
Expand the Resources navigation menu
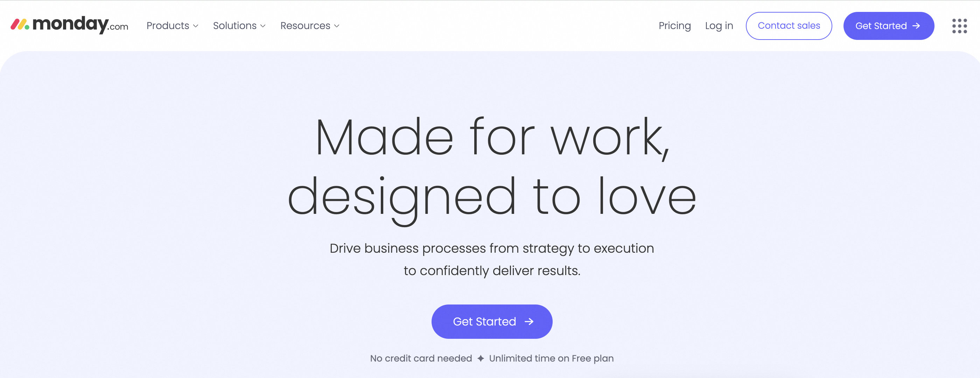(x=311, y=25)
